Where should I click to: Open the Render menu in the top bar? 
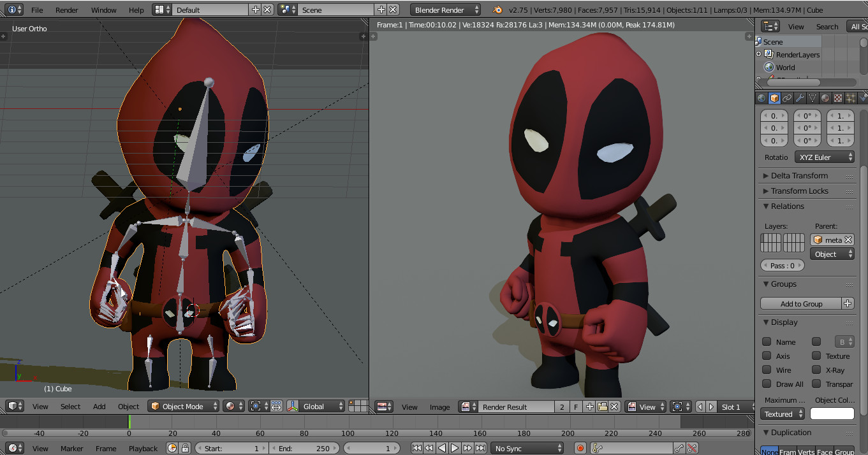pyautogui.click(x=66, y=10)
